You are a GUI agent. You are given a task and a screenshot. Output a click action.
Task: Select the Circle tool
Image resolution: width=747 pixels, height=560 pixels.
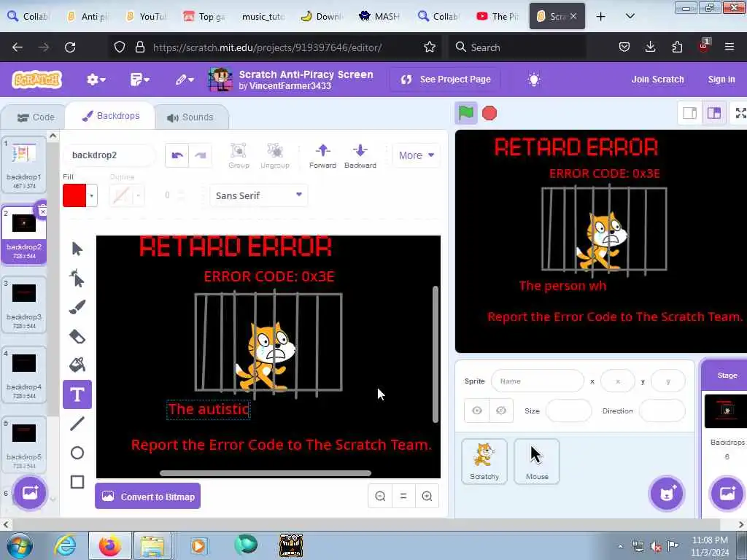tap(77, 452)
